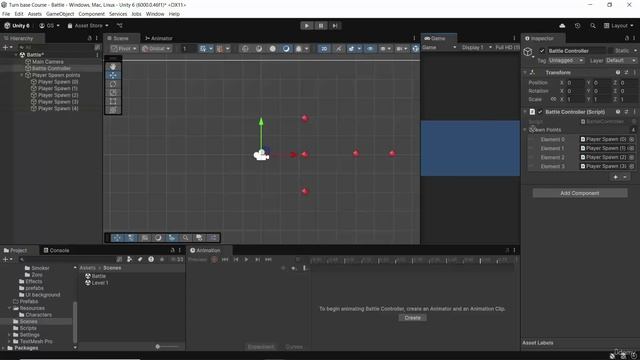Open object picker for Element 0
The height and width of the screenshot is (360, 640).
(631, 139)
